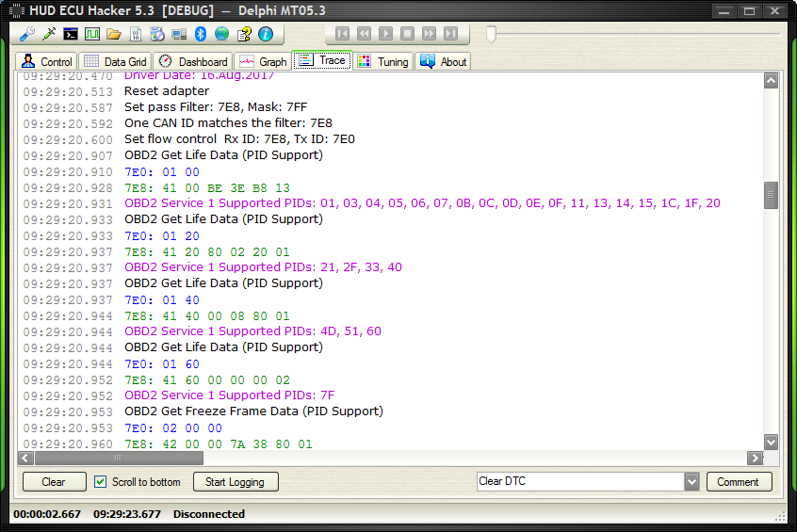Skip to end playback button
Viewport: 797px width, 532px height.
click(450, 34)
